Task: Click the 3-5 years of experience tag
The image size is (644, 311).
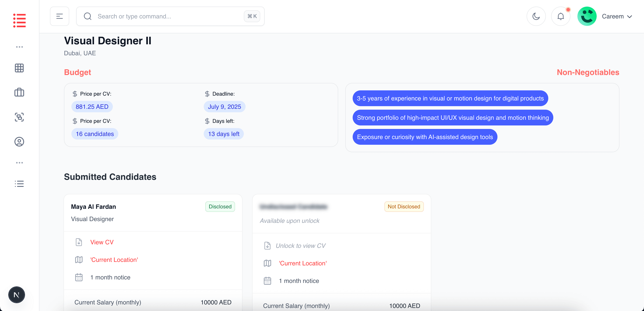Action: (x=450, y=98)
